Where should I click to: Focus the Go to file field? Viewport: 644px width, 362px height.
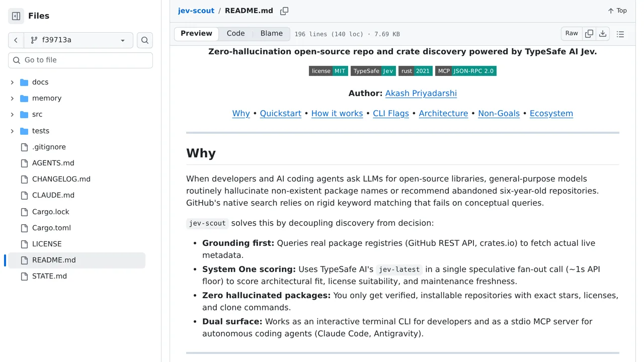tap(80, 60)
